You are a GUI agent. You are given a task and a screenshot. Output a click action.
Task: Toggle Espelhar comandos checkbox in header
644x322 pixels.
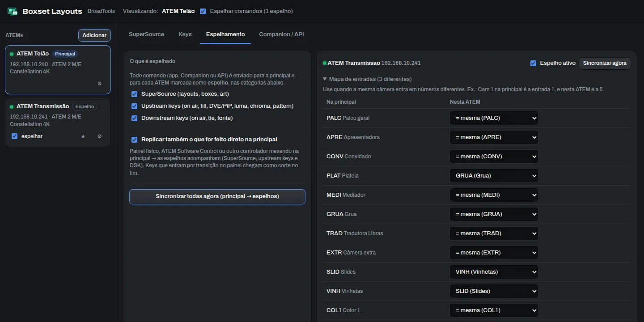pos(203,11)
